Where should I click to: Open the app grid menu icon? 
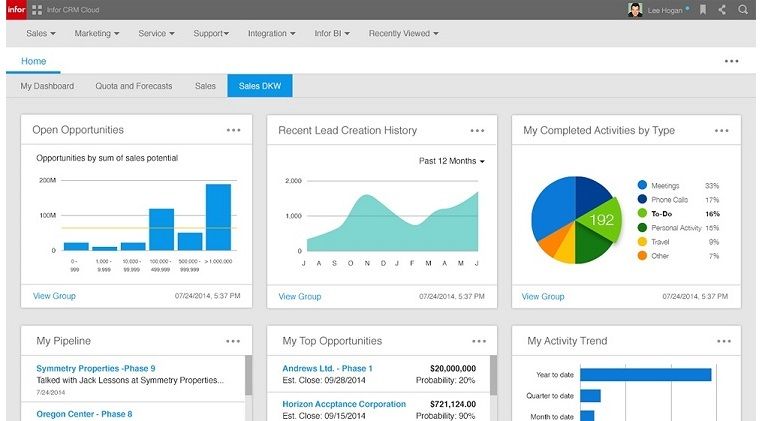37,10
